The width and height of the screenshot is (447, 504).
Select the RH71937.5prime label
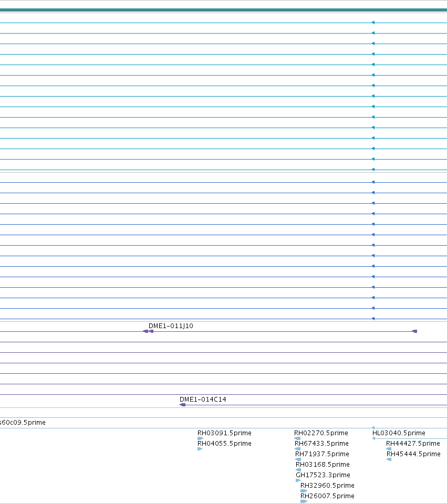pyautogui.click(x=322, y=454)
